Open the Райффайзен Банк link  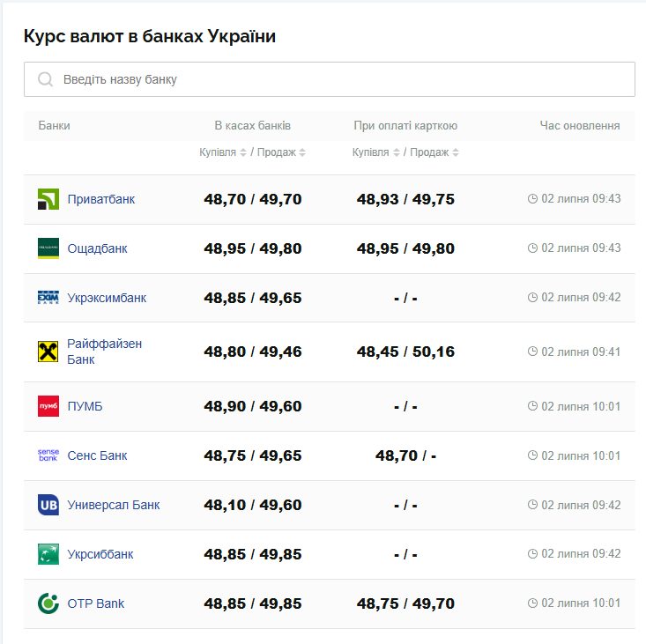104,352
